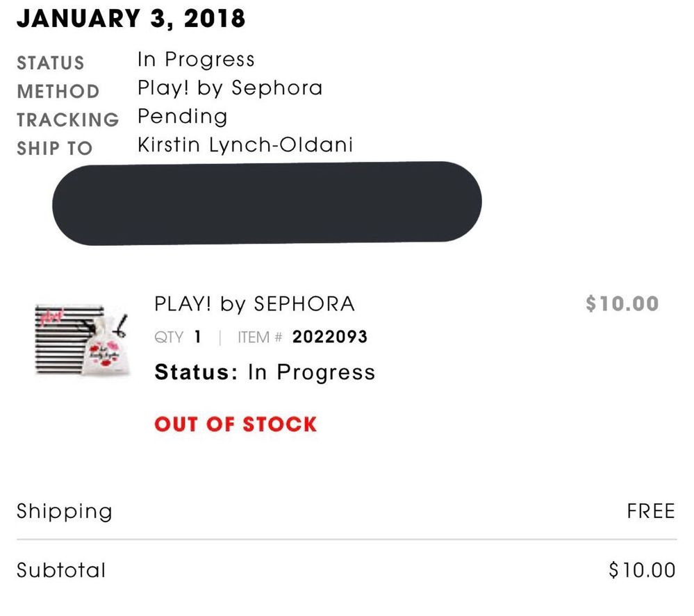Image resolution: width=694 pixels, height=616 pixels.
Task: Click the item number 2022093
Action: 330,338
